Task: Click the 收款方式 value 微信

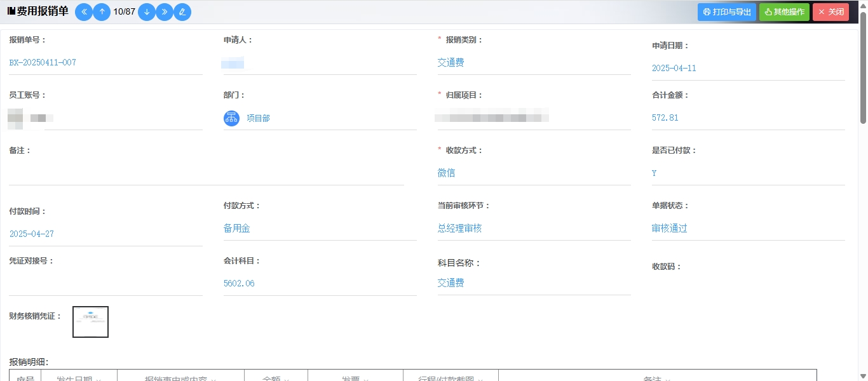Action: click(x=446, y=173)
